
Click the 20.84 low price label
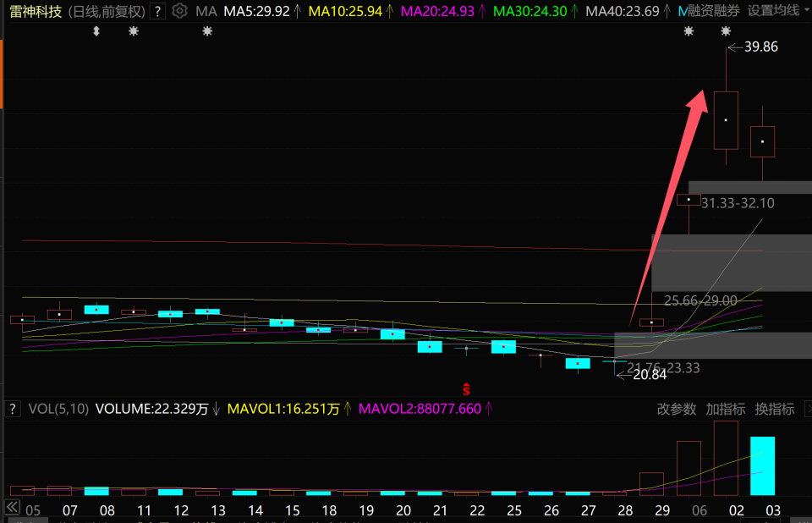tap(650, 375)
